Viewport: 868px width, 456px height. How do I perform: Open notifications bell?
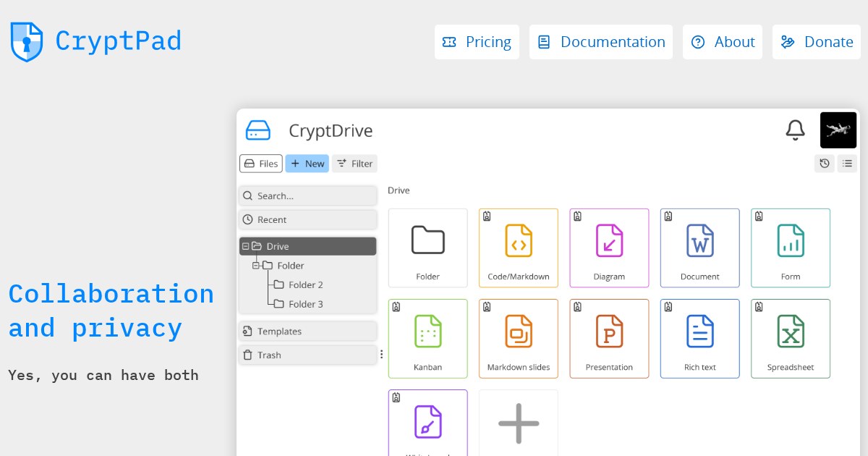pyautogui.click(x=795, y=130)
